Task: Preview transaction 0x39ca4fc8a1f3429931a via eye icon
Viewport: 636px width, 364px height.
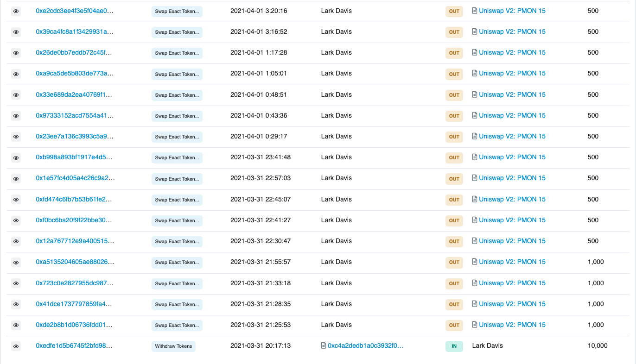Action: 16,32
